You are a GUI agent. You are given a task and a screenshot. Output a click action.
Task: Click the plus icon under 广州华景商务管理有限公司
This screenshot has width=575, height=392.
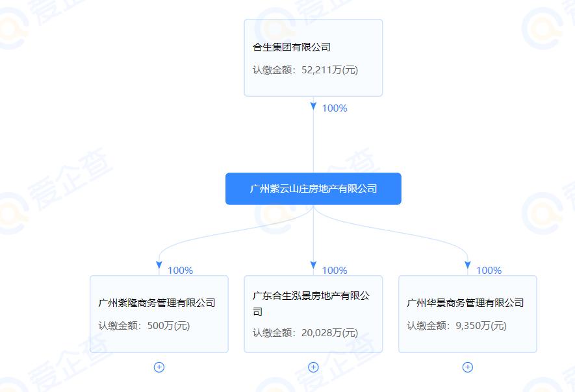(x=467, y=367)
